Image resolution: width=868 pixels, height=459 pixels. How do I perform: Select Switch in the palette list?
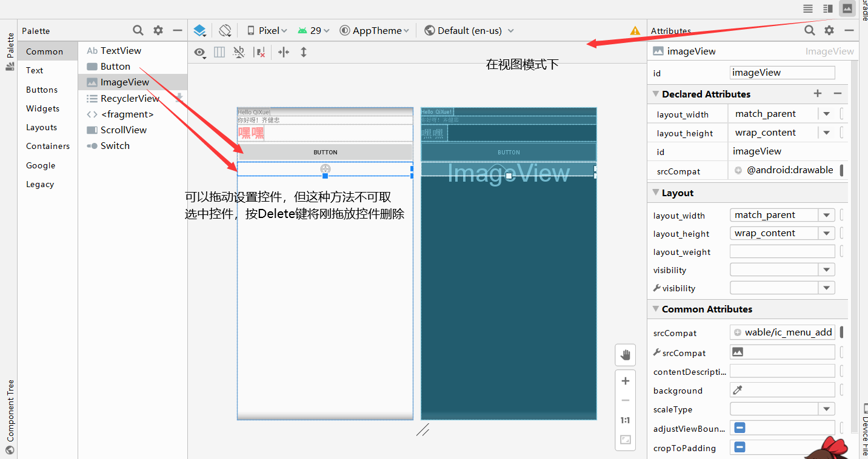point(133,145)
